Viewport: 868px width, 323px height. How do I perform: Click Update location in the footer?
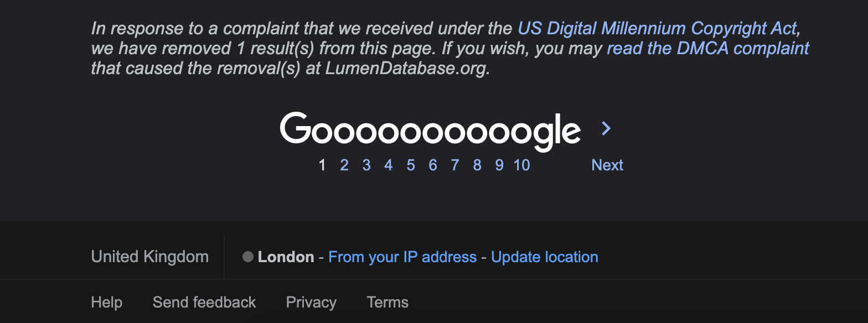[545, 257]
